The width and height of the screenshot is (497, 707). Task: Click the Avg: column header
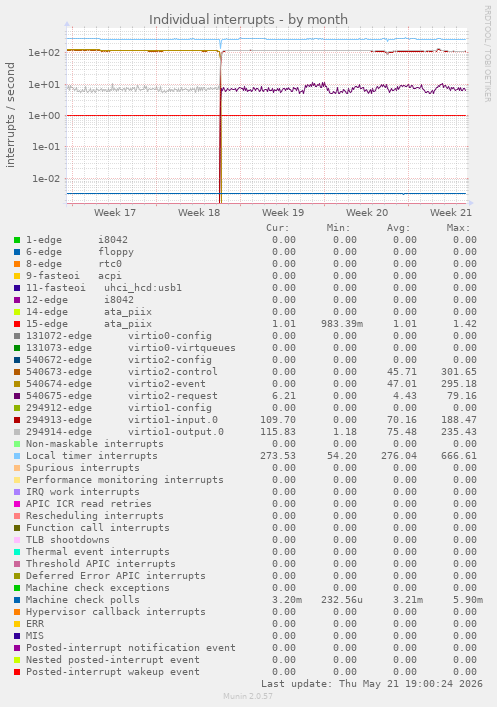(398, 228)
